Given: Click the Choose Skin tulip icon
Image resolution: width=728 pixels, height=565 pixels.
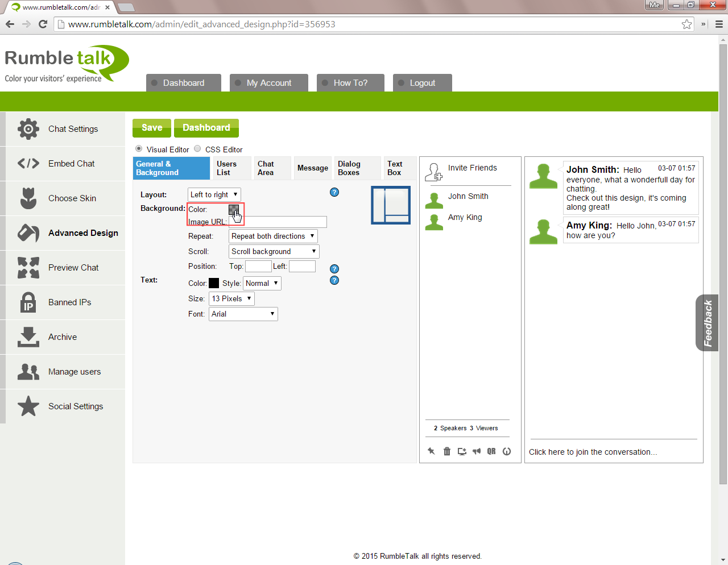Looking at the screenshot, I should (28, 198).
